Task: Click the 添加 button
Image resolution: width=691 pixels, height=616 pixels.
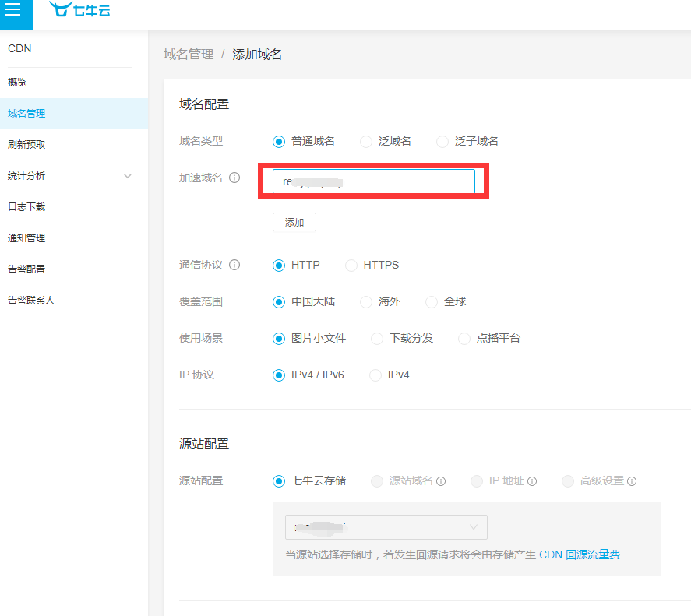Action: coord(294,223)
